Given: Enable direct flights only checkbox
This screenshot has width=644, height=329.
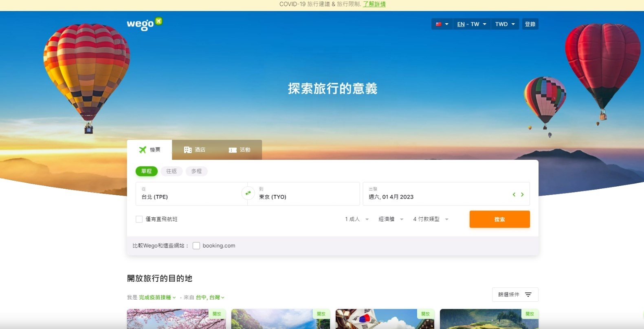Looking at the screenshot, I should [139, 219].
